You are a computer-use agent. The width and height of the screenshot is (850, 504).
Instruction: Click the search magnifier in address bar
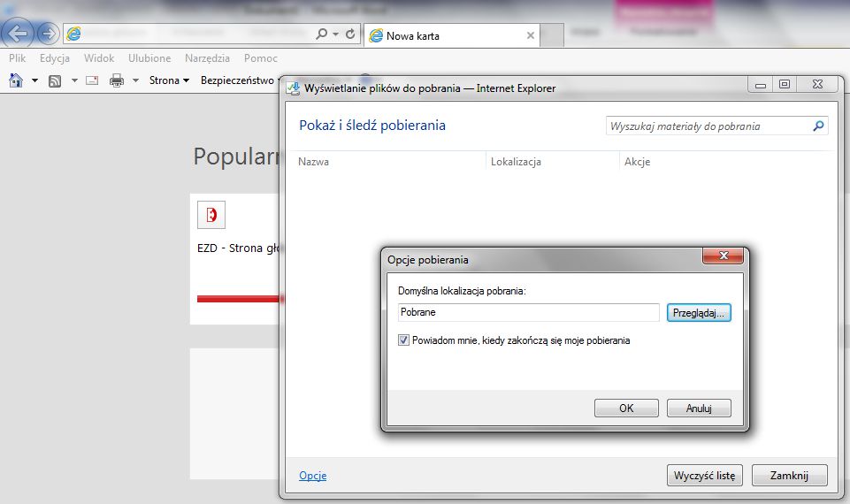pyautogui.click(x=321, y=34)
